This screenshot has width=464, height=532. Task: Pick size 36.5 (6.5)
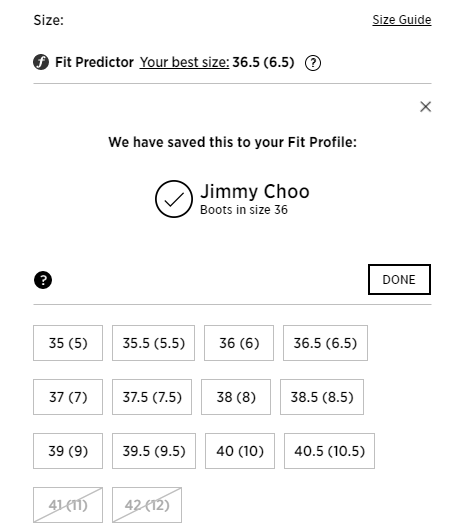point(325,343)
